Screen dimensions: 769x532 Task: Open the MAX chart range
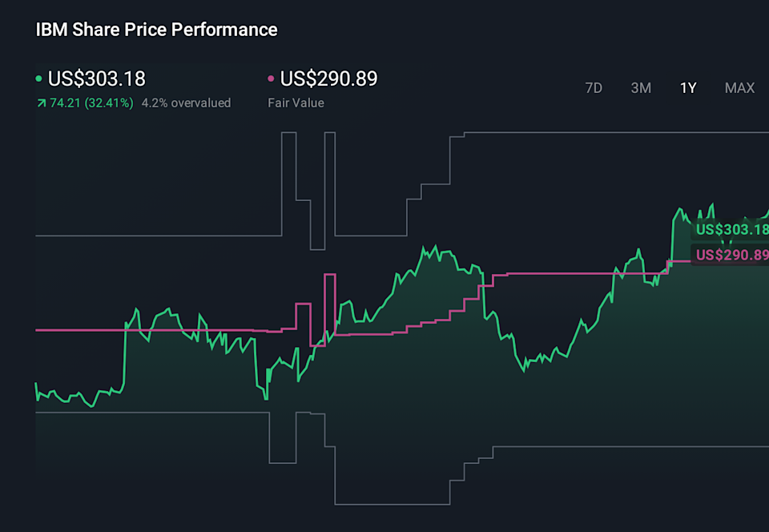[x=739, y=88]
